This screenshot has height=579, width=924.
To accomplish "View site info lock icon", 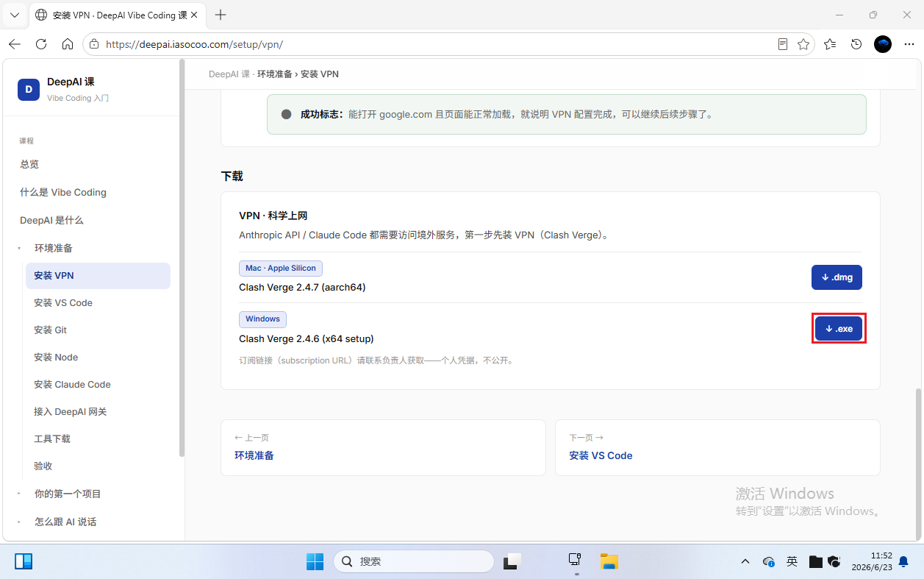I will (x=94, y=44).
